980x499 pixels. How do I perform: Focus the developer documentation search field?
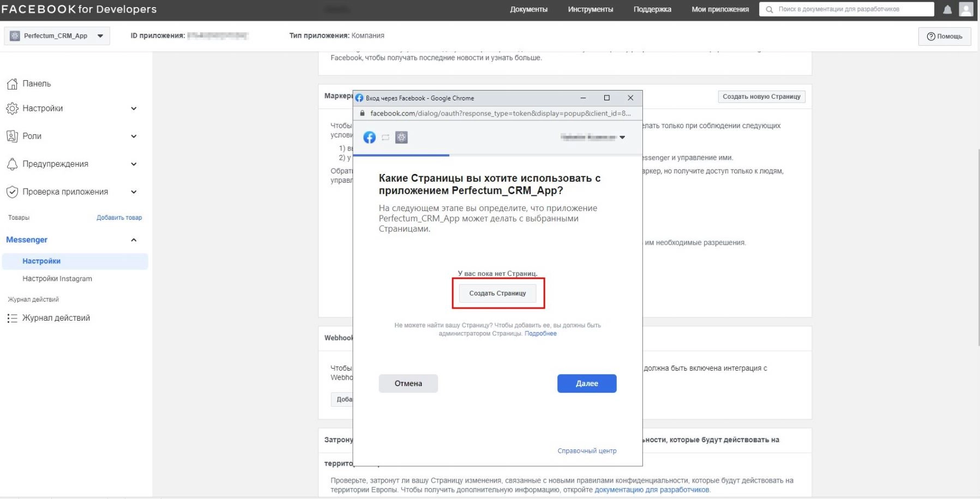click(x=846, y=9)
